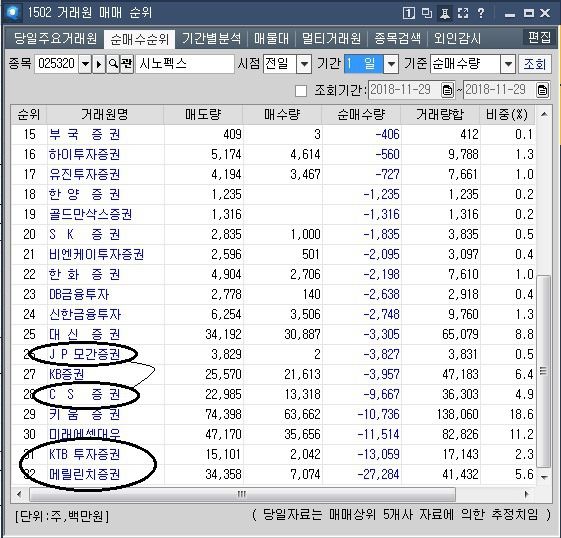The image size is (561, 538).
Task: Select the SK증권 row
Action: pos(273,235)
